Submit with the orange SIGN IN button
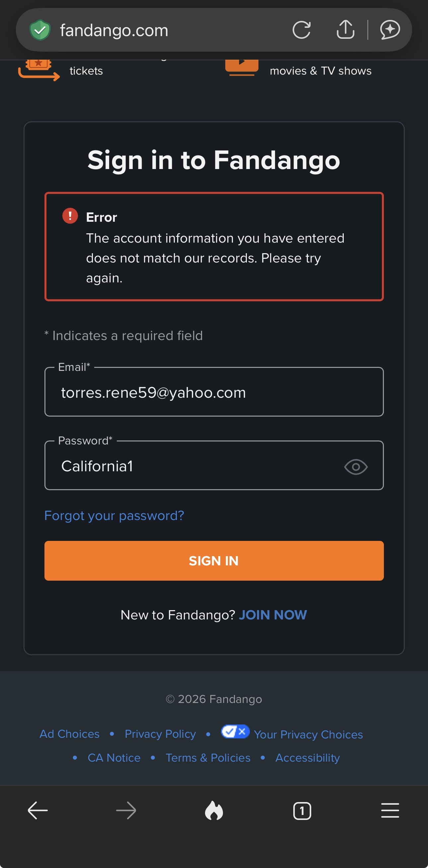 coord(214,561)
